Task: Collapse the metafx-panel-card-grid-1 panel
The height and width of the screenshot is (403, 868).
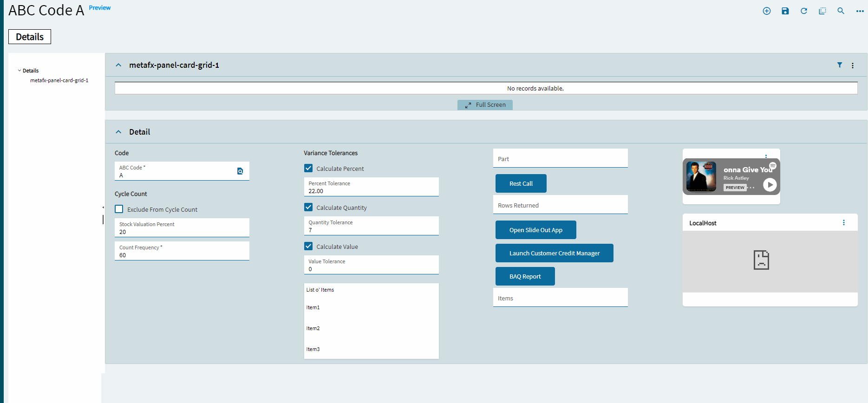Action: 118,65
